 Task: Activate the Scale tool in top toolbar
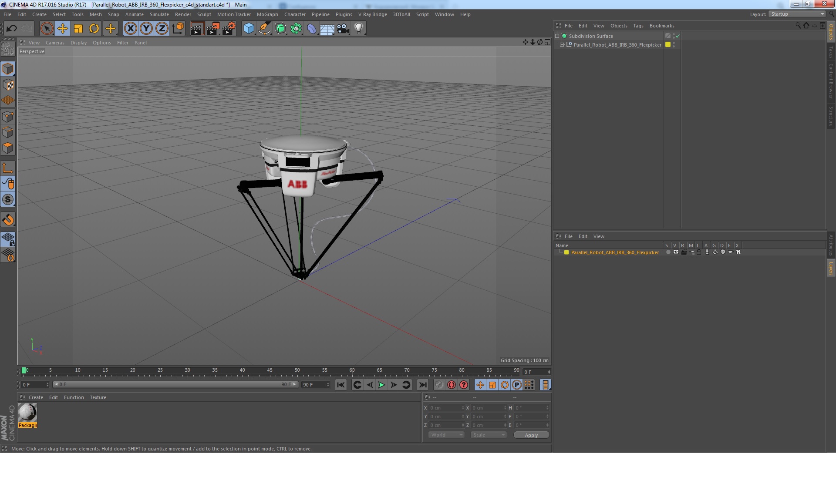78,29
